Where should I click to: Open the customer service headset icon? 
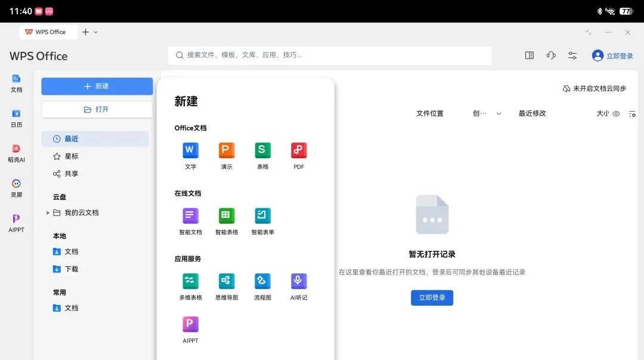pyautogui.click(x=551, y=55)
